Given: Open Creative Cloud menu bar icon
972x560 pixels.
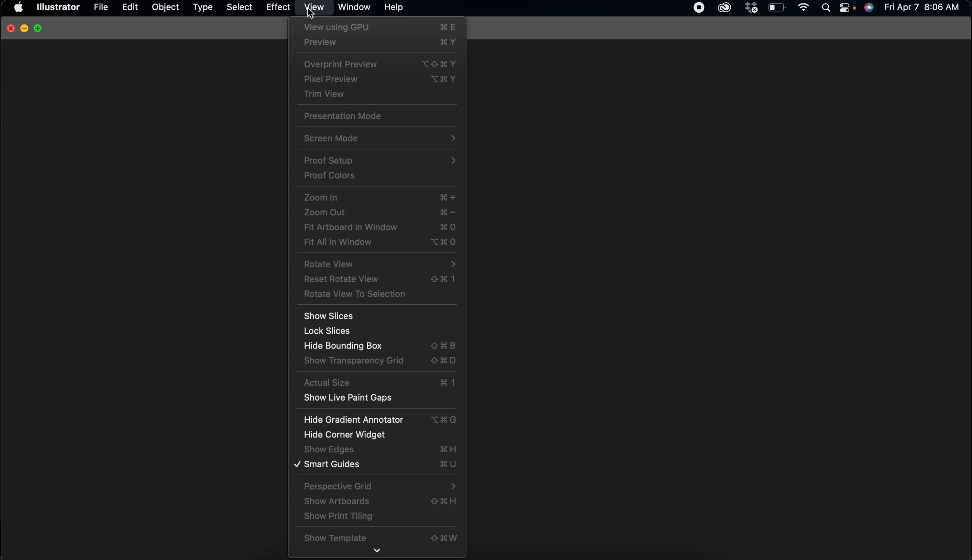Looking at the screenshot, I should coord(725,8).
